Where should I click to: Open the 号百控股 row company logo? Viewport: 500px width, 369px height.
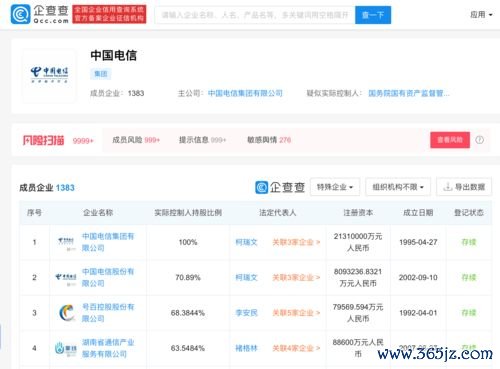point(67,313)
